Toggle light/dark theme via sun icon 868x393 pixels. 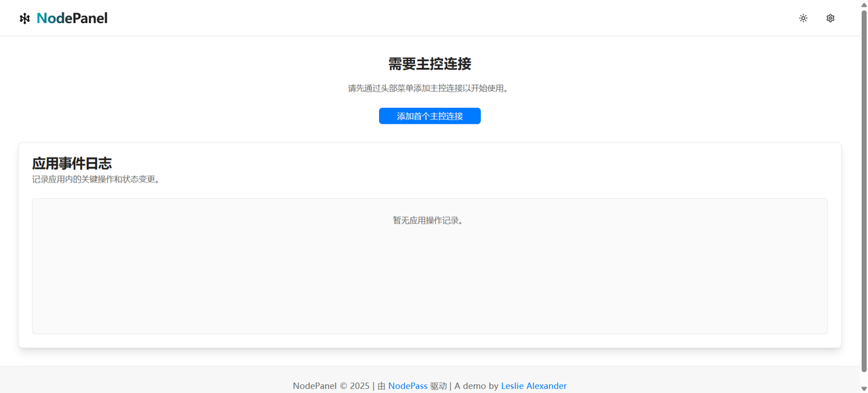803,18
